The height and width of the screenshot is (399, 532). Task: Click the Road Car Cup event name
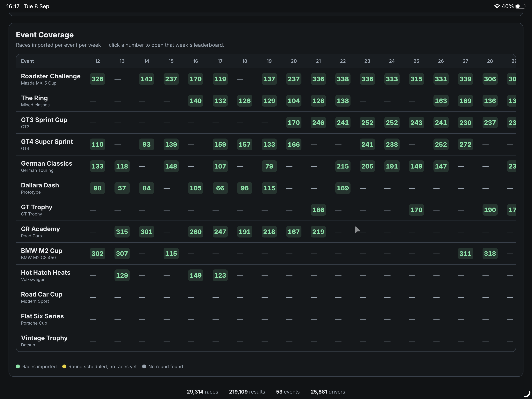click(42, 294)
